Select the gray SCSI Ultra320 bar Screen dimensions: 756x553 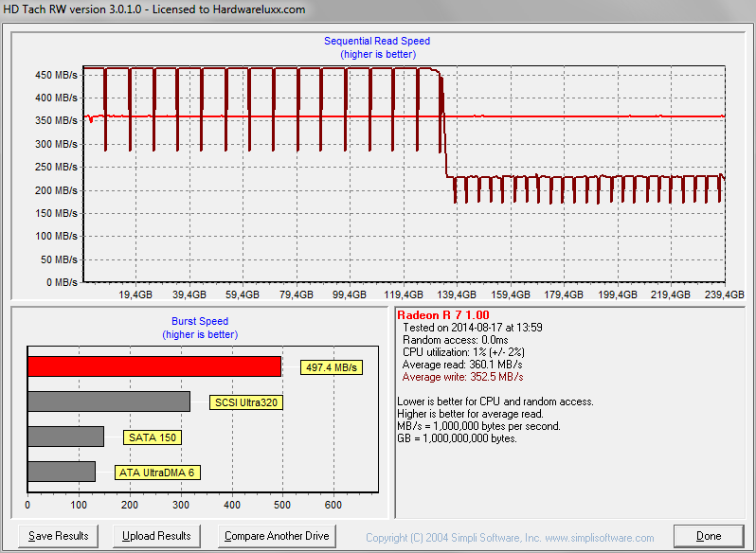(109, 401)
